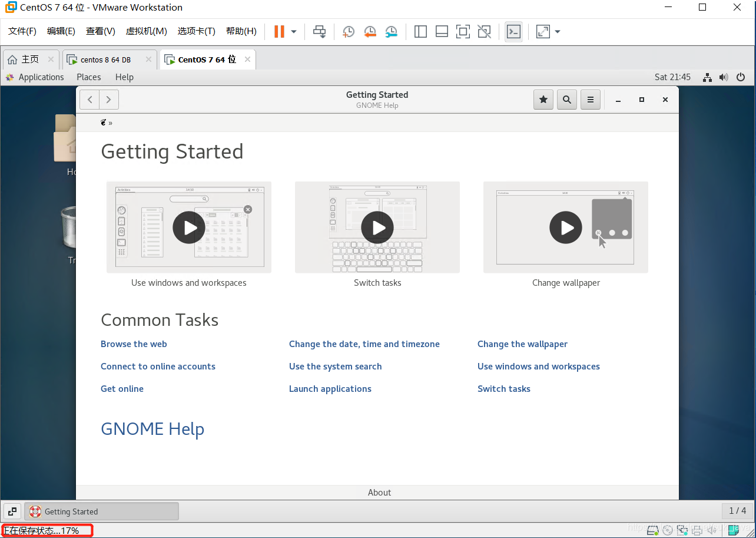
Task: Open the 虚拟机(M) menu
Action: (147, 31)
